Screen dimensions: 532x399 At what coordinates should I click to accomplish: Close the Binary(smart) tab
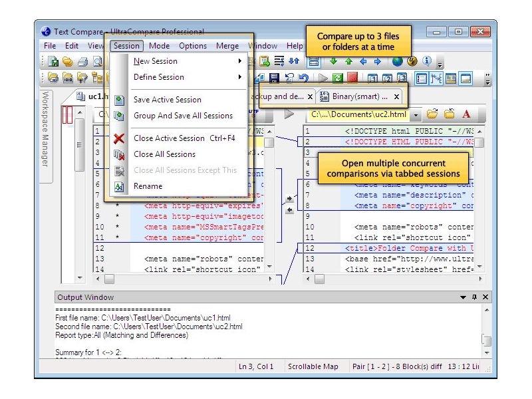(x=396, y=96)
